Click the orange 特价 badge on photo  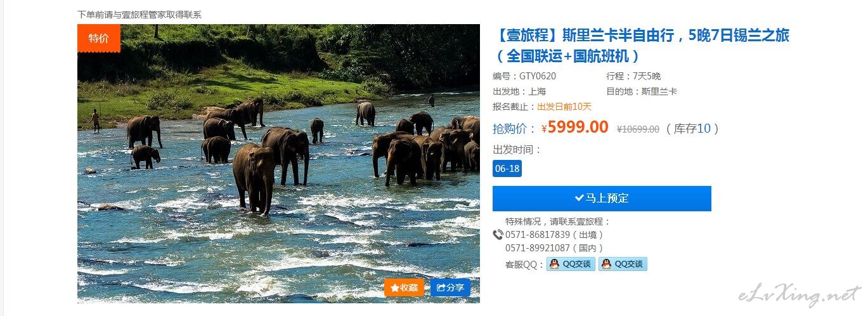tap(99, 38)
